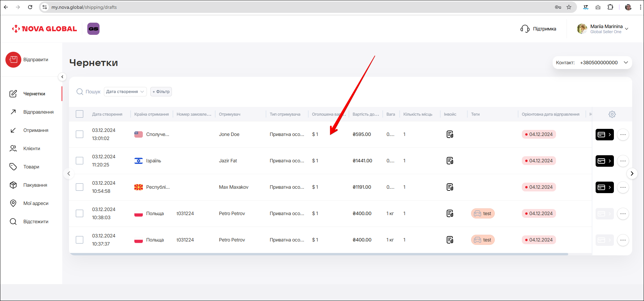Screen dimensions: 644x301
Task: Open invoice icon for Israel shipment row
Action: point(450,161)
